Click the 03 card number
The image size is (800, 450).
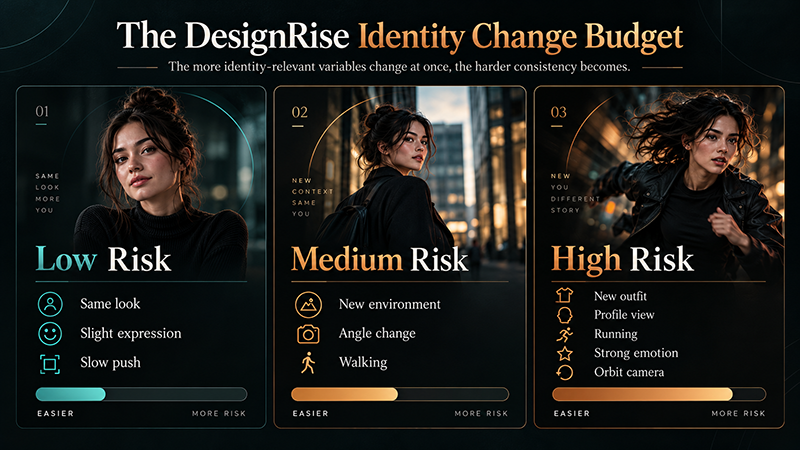coord(559,112)
